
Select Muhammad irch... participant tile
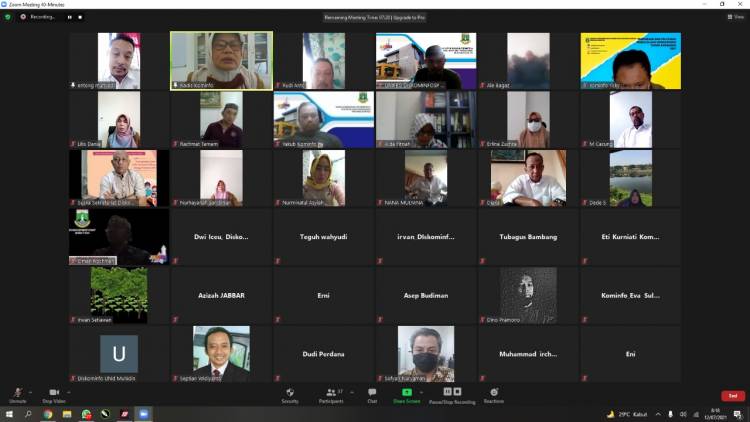(529, 354)
